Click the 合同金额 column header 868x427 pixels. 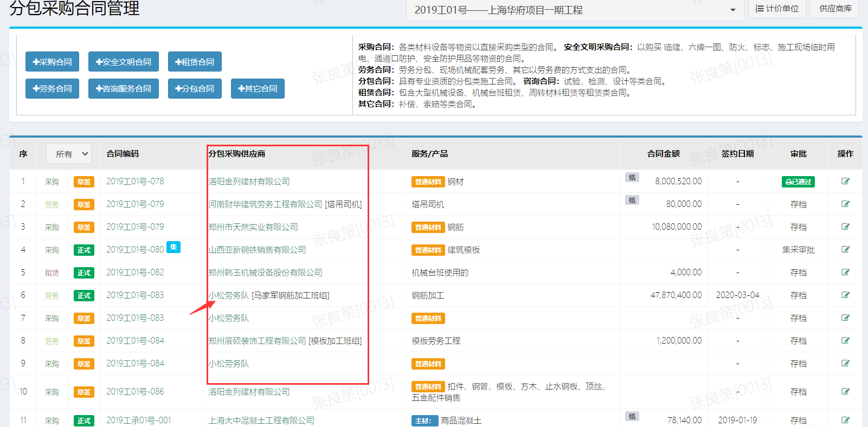tap(664, 154)
